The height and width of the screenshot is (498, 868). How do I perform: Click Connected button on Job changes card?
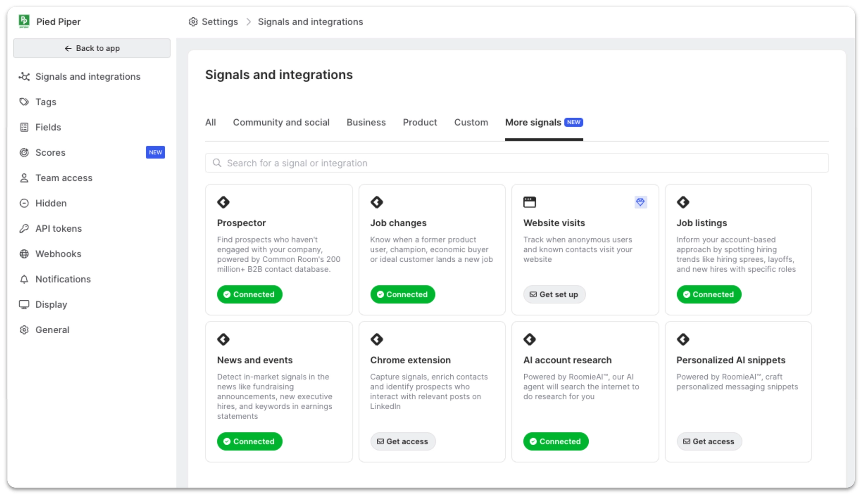tap(402, 294)
